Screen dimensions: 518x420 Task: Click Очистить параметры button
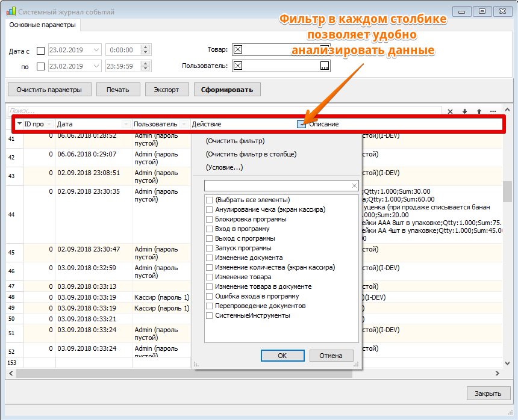pyautogui.click(x=49, y=90)
